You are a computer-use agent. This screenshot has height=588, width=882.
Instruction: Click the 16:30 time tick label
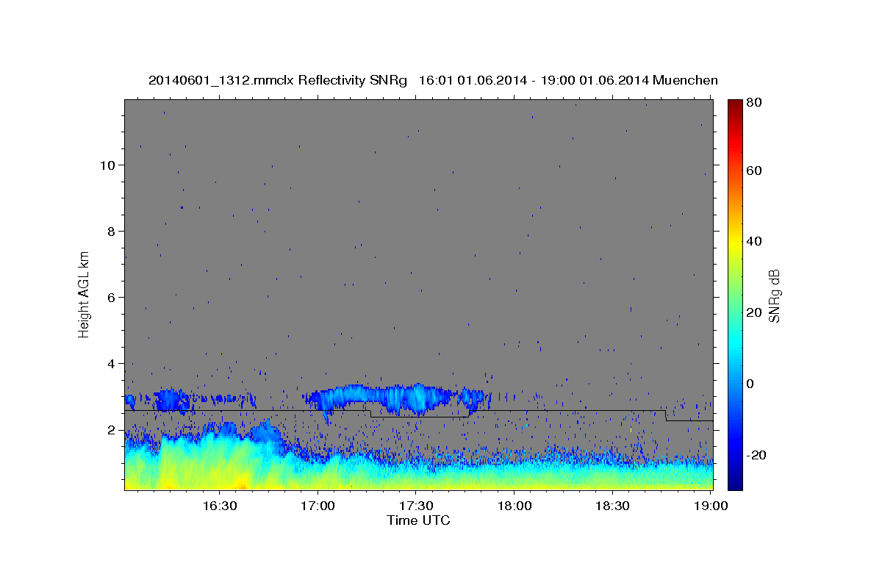tap(220, 506)
